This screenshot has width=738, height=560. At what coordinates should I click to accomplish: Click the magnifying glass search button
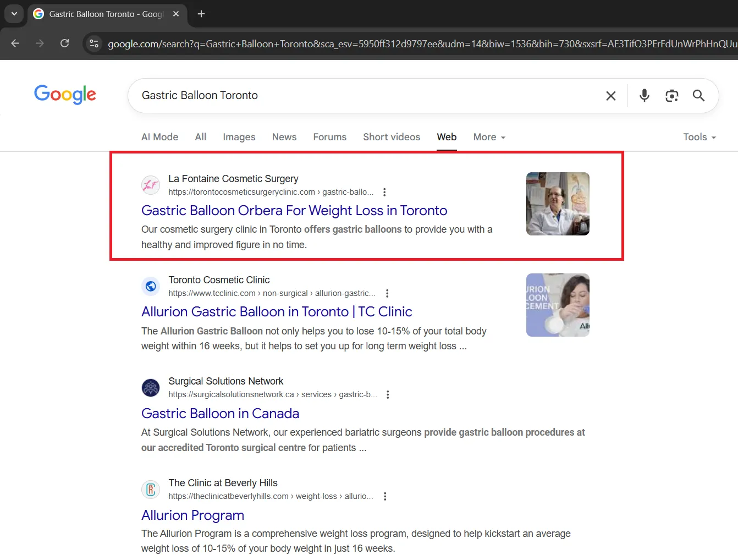tap(698, 96)
